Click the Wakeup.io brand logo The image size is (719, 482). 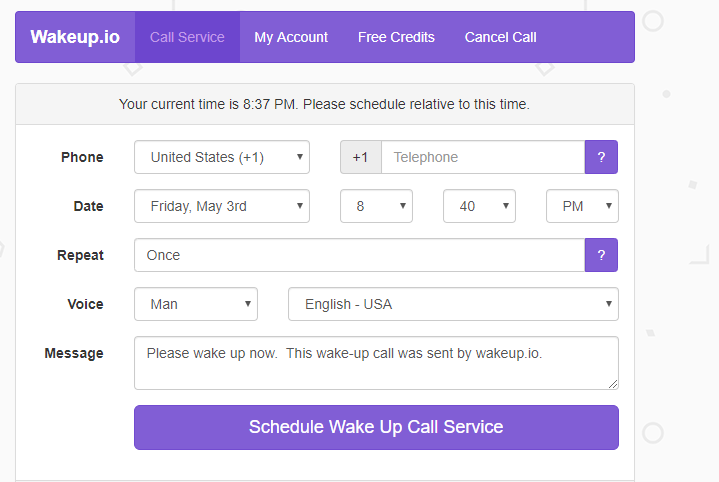pos(75,37)
